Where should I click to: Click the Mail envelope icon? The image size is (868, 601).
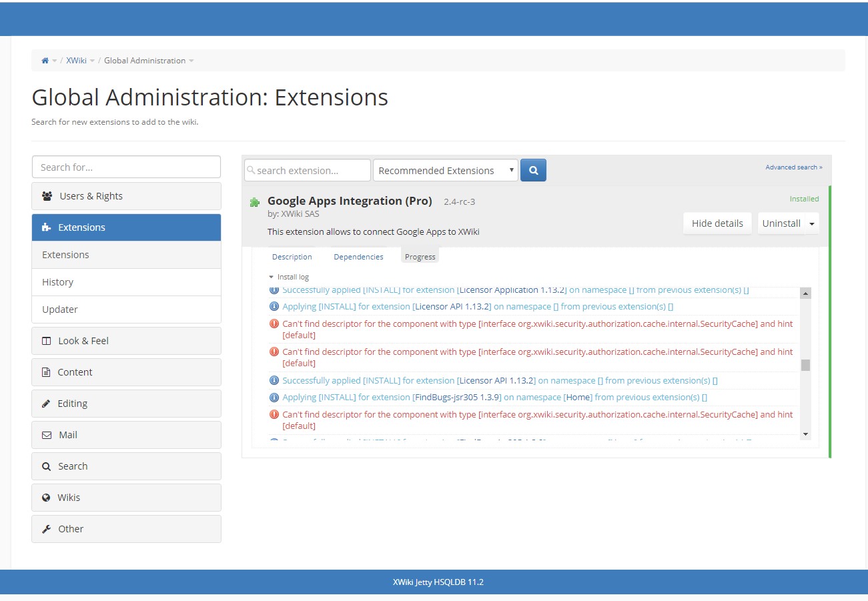click(x=47, y=434)
